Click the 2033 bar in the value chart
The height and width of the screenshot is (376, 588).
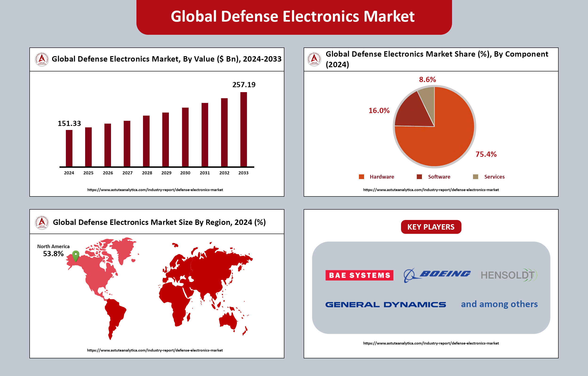click(x=244, y=129)
